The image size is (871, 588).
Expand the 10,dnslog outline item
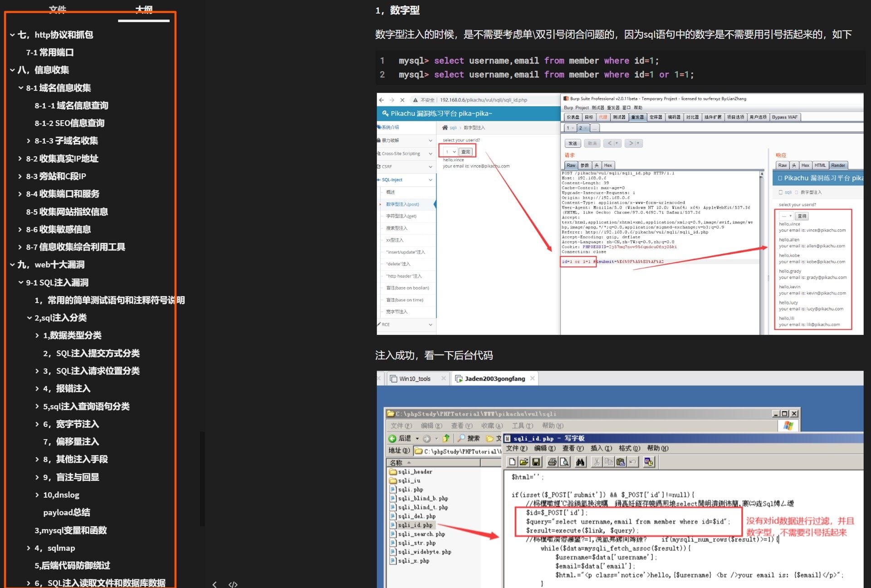37,495
